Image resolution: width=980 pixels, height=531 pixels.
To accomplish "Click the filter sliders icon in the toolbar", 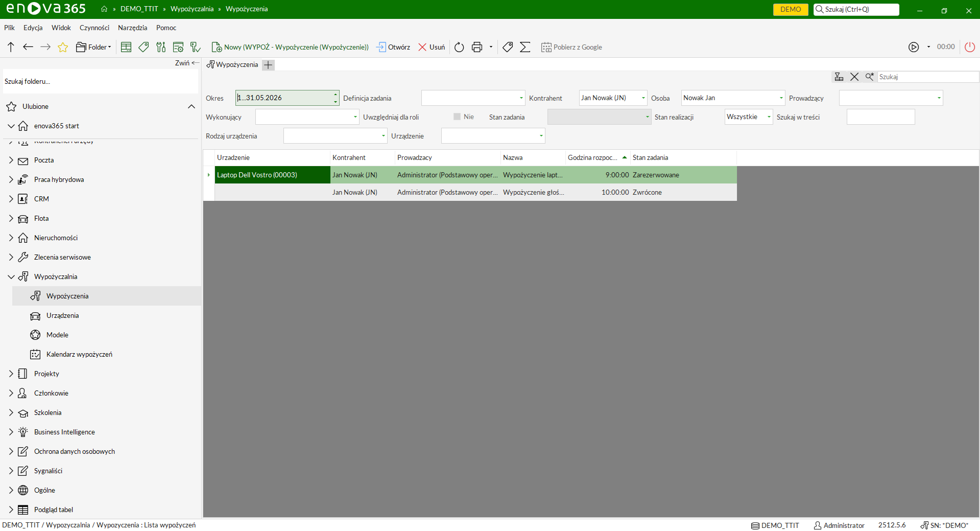I will tap(161, 47).
